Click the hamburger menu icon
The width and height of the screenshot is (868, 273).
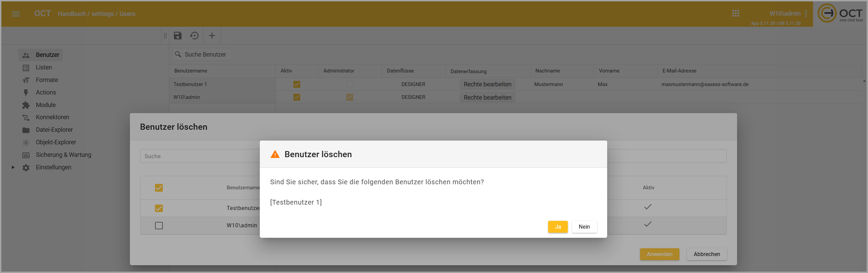[x=16, y=14]
